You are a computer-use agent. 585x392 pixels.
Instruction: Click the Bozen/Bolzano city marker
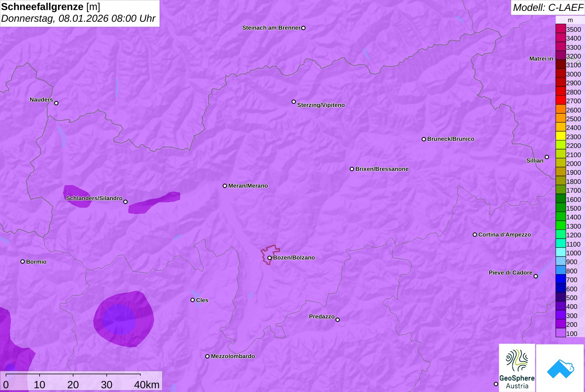coord(270,258)
